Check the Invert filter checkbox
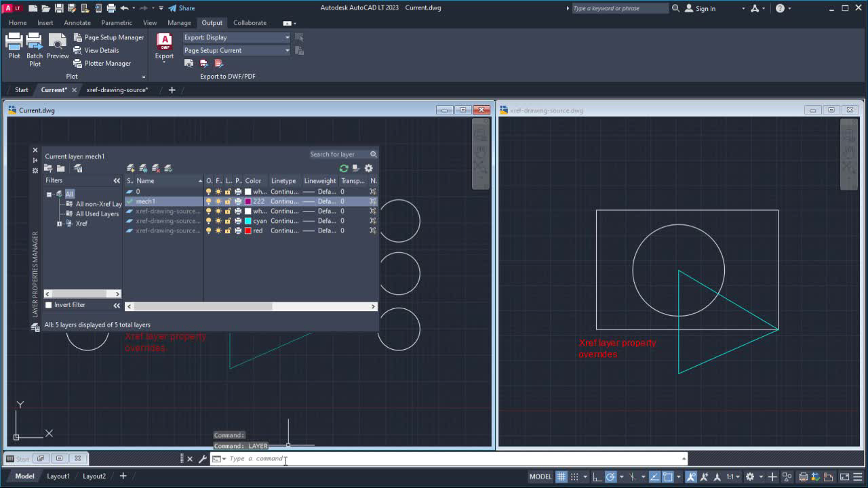 47,305
